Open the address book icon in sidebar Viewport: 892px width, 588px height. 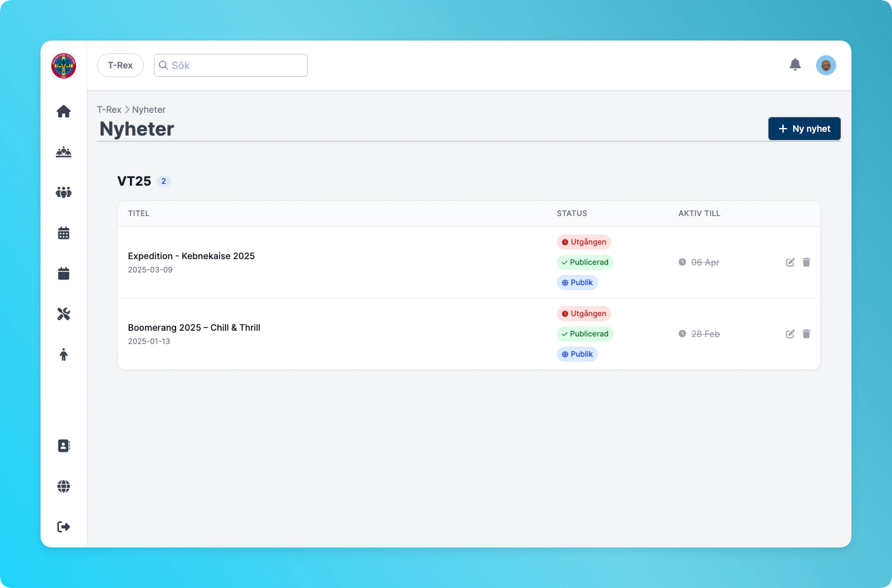pos(63,446)
